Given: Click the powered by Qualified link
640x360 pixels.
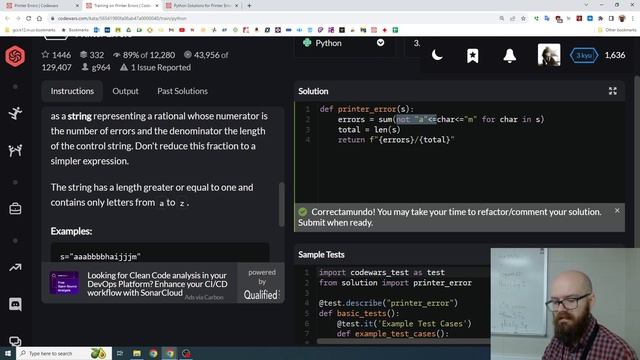Looking at the screenshot, I should [261, 284].
